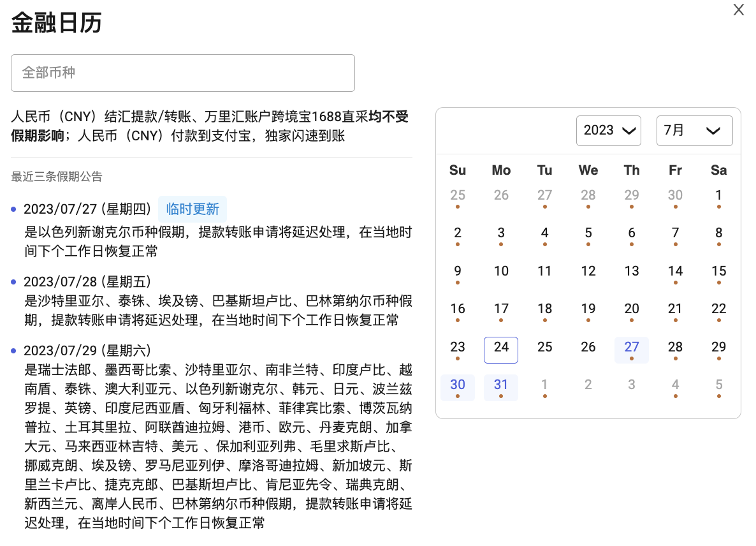Close the 金融日历 dialog
The height and width of the screenshot is (546, 756).
[738, 10]
